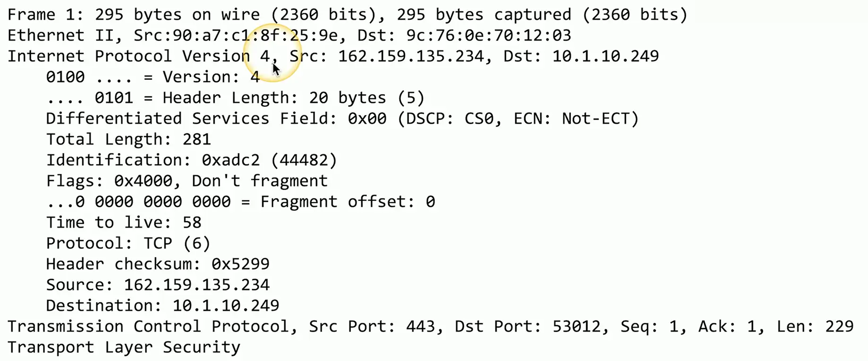Click the Protocol: TCP (6) field
This screenshot has width=868, height=361.
(x=128, y=243)
